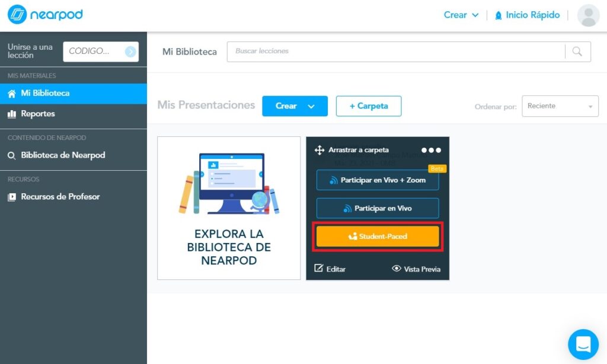Click the Buscar lecciones search field
The height and width of the screenshot is (364, 607).
395,52
